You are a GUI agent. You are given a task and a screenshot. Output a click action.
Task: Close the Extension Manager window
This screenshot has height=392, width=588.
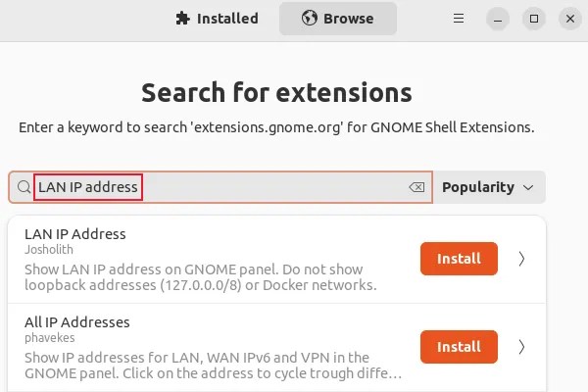click(570, 19)
